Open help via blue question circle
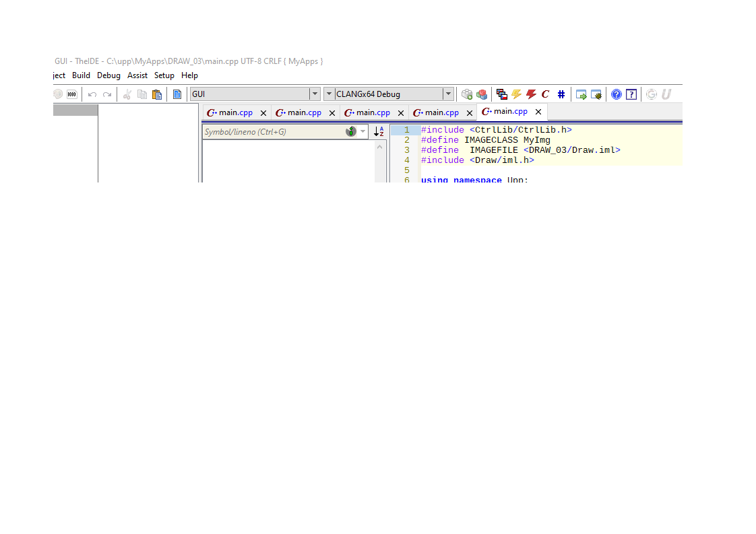The width and height of the screenshot is (756, 534). (616, 94)
